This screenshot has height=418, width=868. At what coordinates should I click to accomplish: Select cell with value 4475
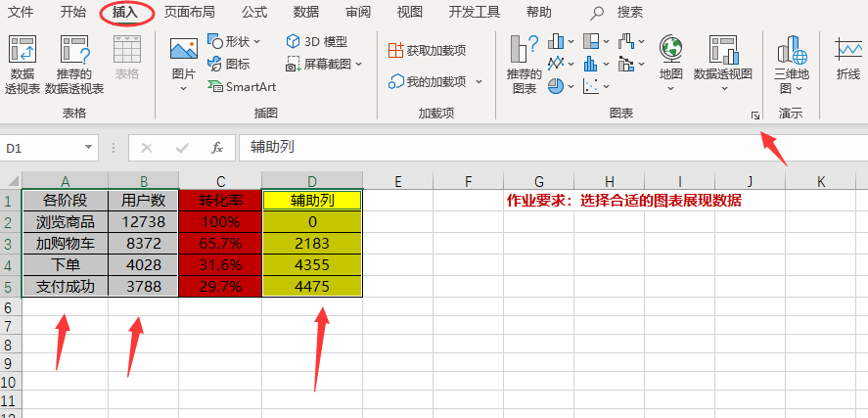click(312, 286)
